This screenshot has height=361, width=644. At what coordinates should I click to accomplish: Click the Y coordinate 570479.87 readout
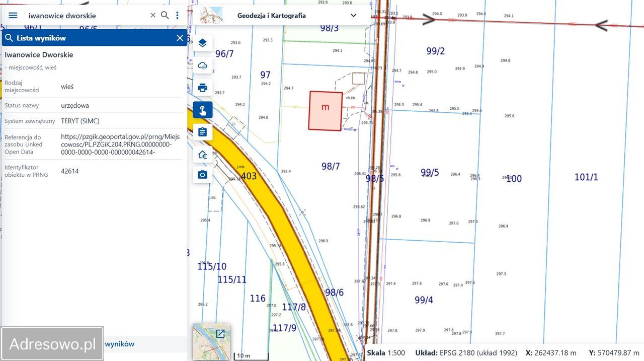614,353
